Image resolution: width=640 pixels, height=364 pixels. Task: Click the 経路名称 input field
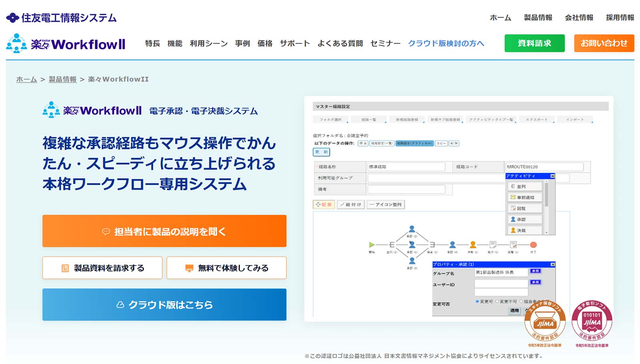point(406,167)
